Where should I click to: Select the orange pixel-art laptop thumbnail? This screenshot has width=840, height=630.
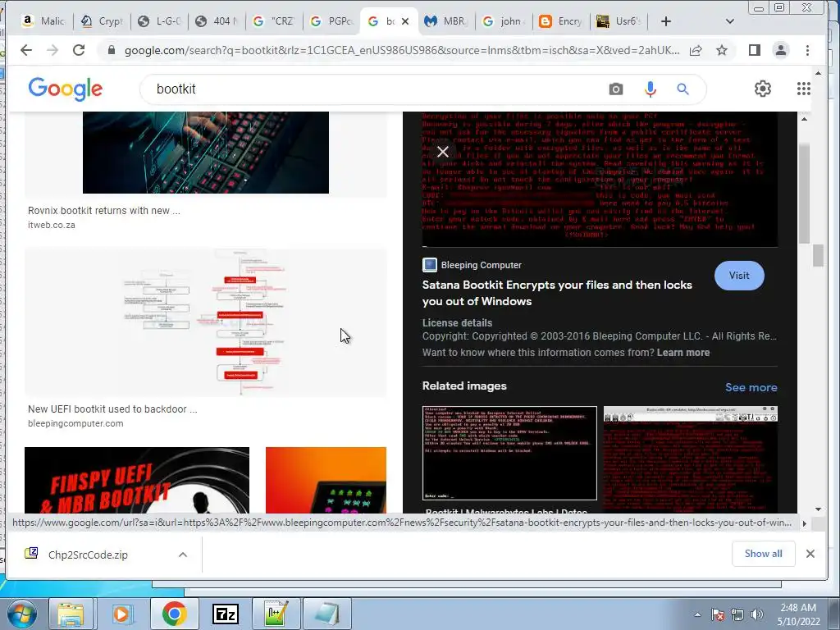(326, 480)
